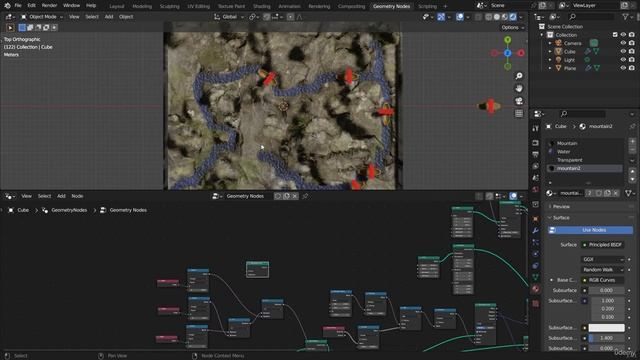The width and height of the screenshot is (640, 360).
Task: Switch to the Geometry Nodes workspace tab
Action: [x=391, y=6]
